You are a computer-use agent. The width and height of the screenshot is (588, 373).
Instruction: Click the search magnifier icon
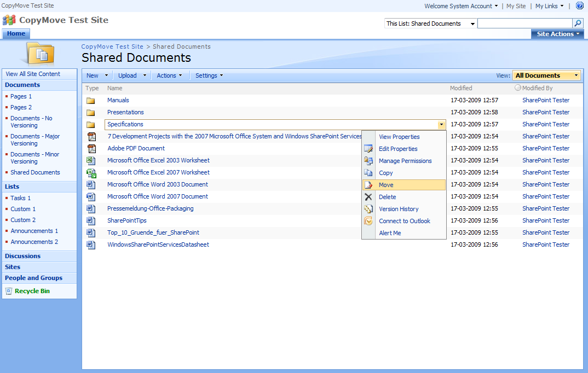[578, 23]
